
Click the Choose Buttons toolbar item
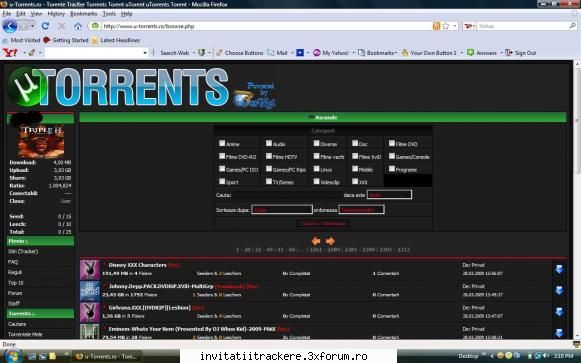click(240, 53)
